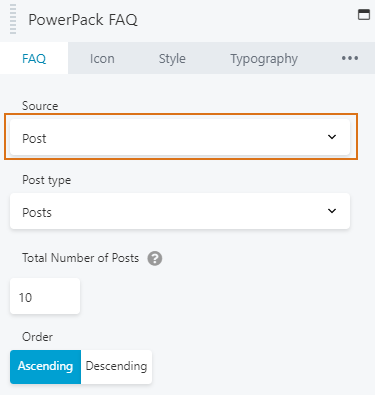The width and height of the screenshot is (375, 395).
Task: Open the help tooltip for Total Number of Posts
Action: [155, 258]
